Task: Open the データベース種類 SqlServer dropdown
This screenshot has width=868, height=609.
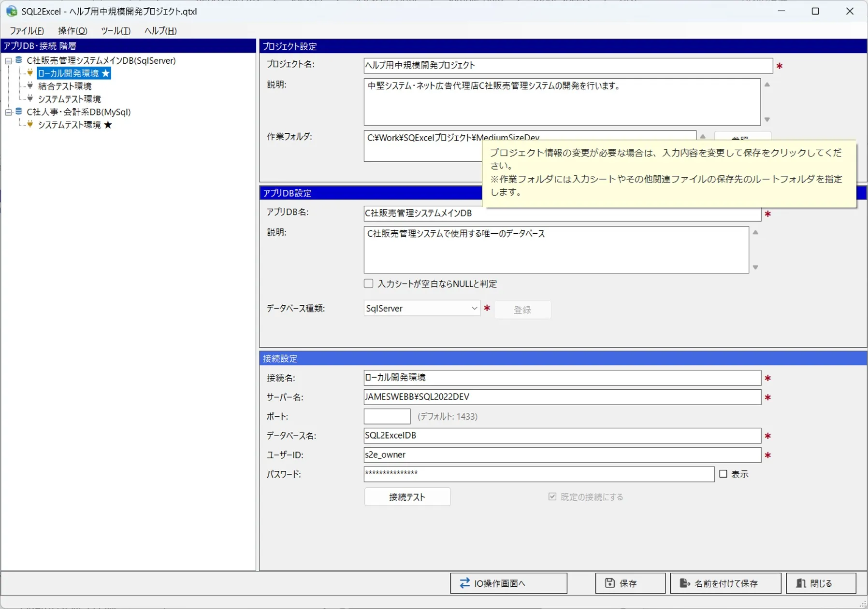Action: 422,308
